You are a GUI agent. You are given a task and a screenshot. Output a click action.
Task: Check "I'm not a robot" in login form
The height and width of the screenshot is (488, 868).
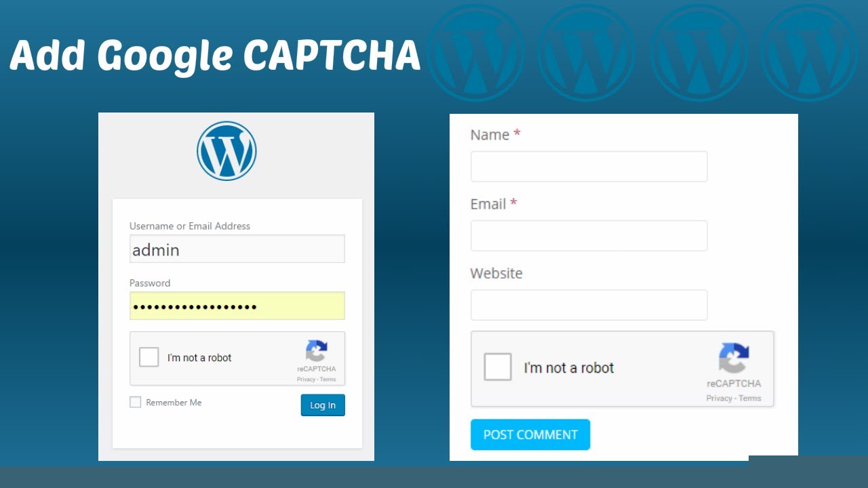pyautogui.click(x=149, y=357)
